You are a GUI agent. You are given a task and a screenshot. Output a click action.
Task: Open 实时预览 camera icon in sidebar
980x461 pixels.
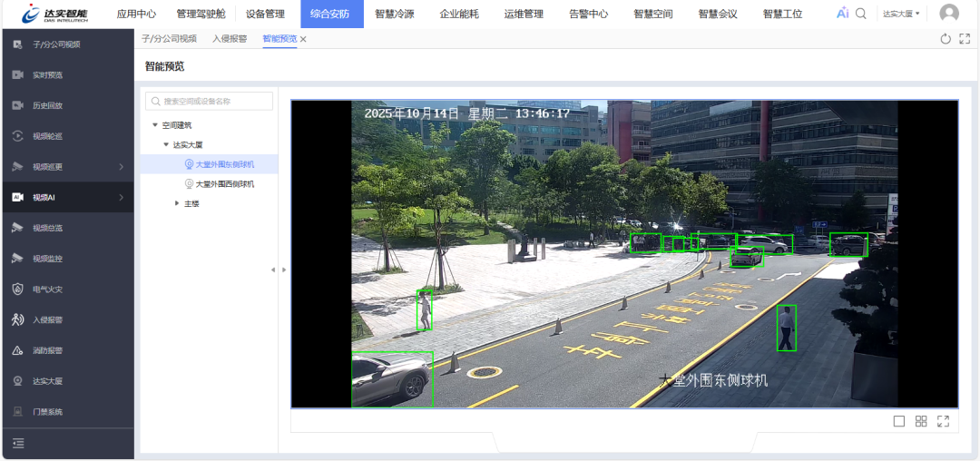click(x=17, y=75)
